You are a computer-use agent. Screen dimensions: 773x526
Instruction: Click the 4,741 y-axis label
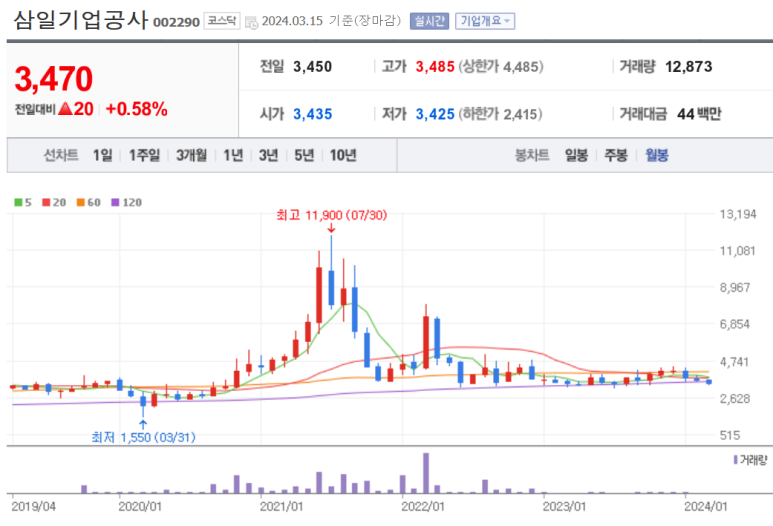tap(735, 362)
